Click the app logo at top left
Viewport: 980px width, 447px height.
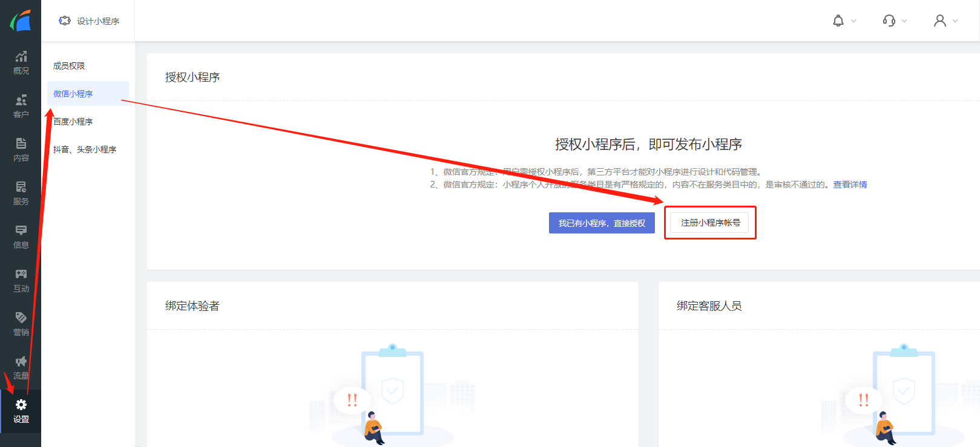click(21, 21)
